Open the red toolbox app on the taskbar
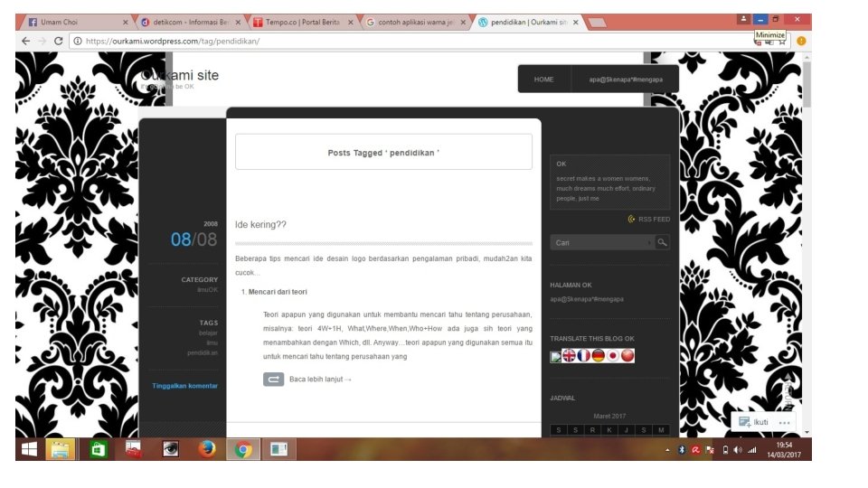The width and height of the screenshot is (868, 488). click(x=134, y=449)
